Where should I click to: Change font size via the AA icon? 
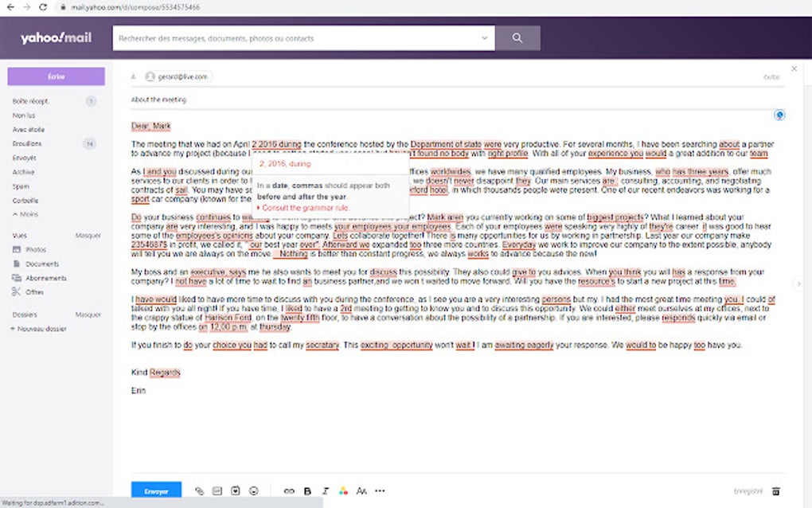(x=361, y=490)
